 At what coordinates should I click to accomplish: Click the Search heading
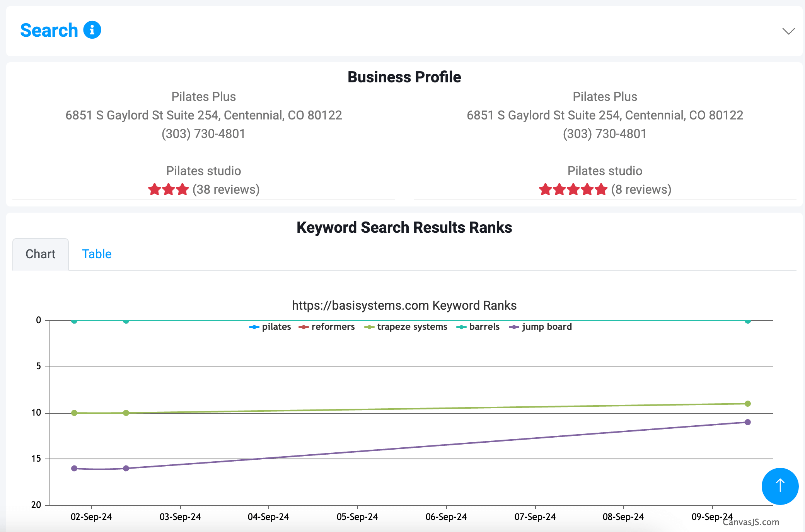pos(49,30)
